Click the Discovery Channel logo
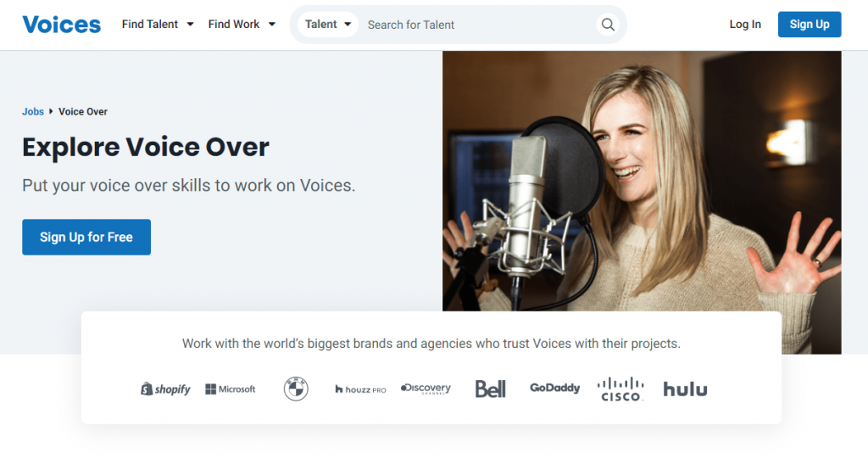 click(x=426, y=389)
